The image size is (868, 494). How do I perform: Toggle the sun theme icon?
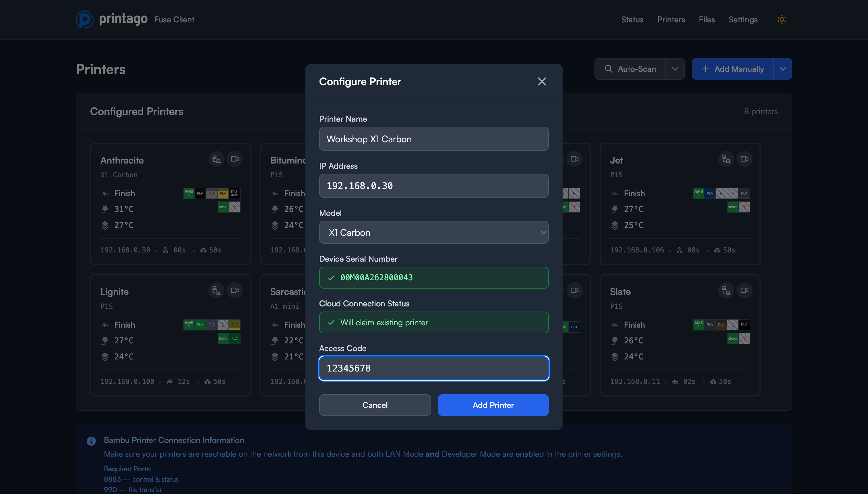(x=781, y=20)
